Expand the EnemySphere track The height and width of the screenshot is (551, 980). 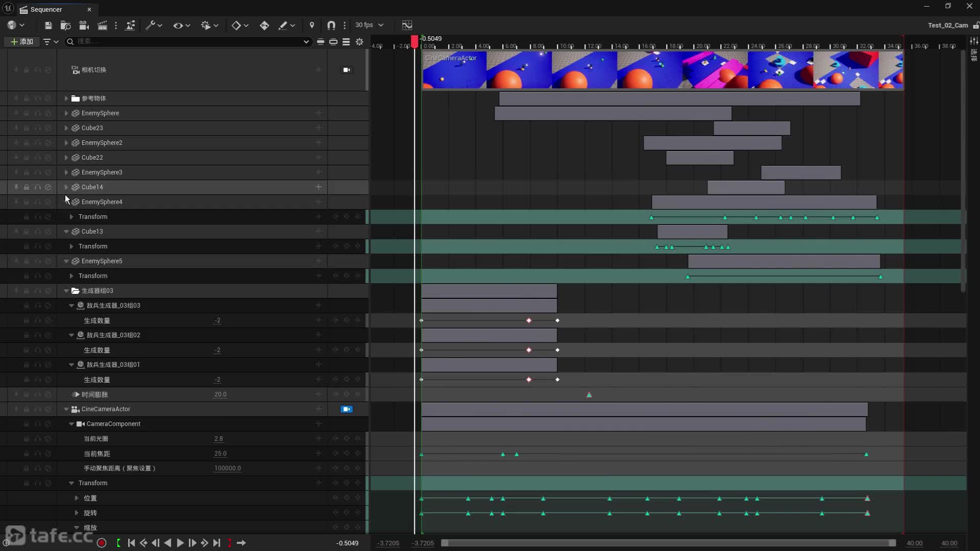[x=66, y=113]
